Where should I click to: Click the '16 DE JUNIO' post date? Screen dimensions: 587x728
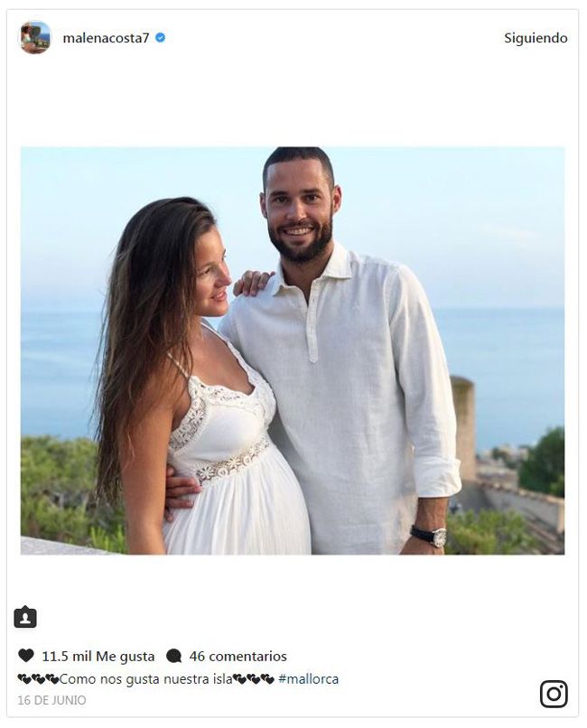[x=51, y=700]
